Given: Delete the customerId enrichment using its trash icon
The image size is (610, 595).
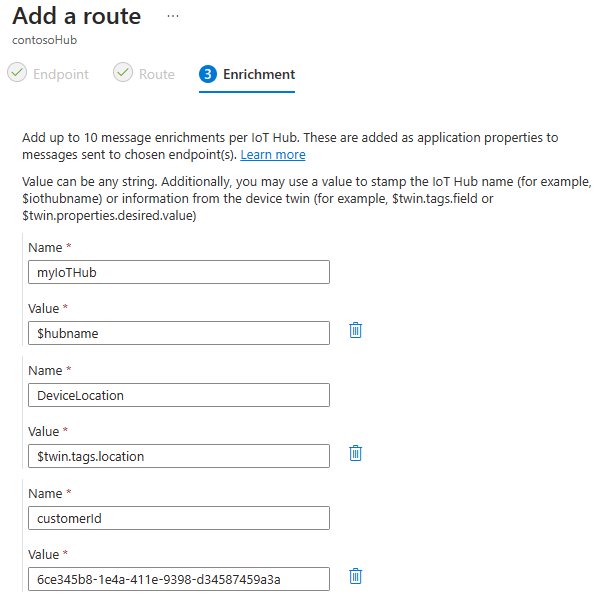Looking at the screenshot, I should pos(355,576).
